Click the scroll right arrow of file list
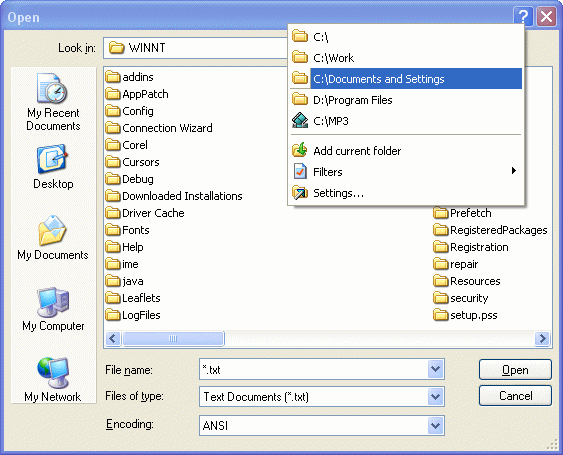Image resolution: width=563 pixels, height=455 pixels. pyautogui.click(x=542, y=338)
